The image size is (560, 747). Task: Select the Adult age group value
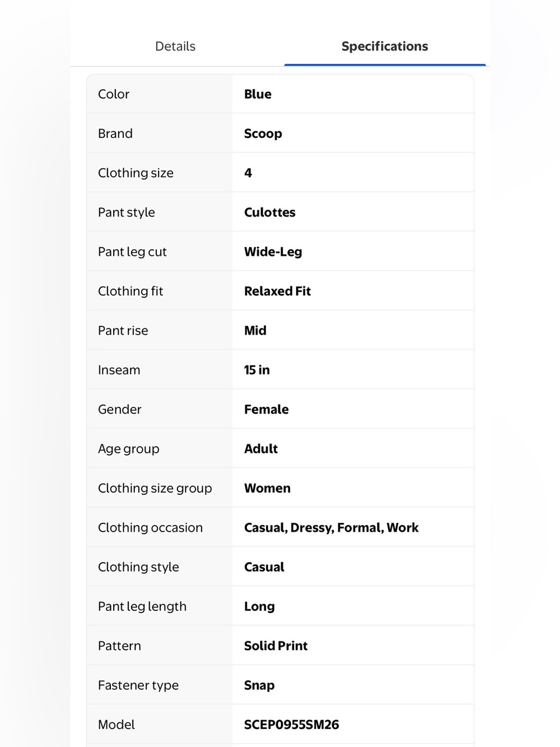261,449
